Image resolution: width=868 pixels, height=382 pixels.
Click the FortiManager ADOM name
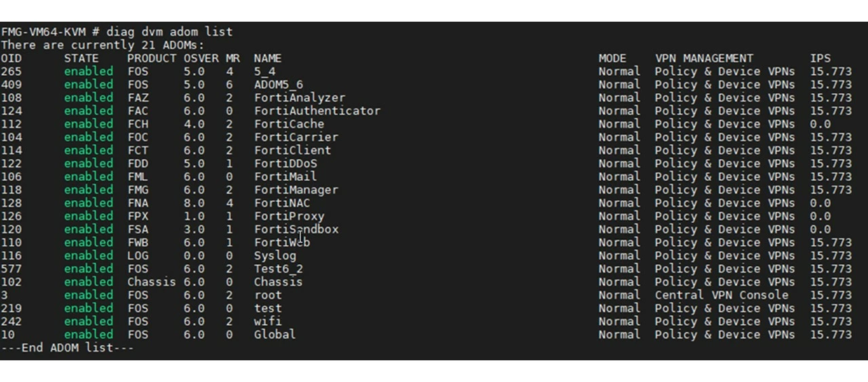(x=296, y=190)
